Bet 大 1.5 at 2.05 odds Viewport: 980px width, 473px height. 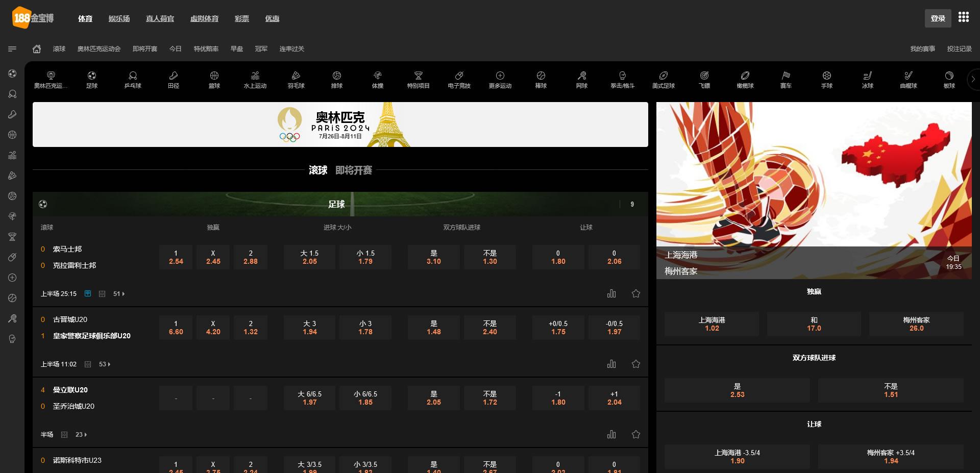(309, 257)
